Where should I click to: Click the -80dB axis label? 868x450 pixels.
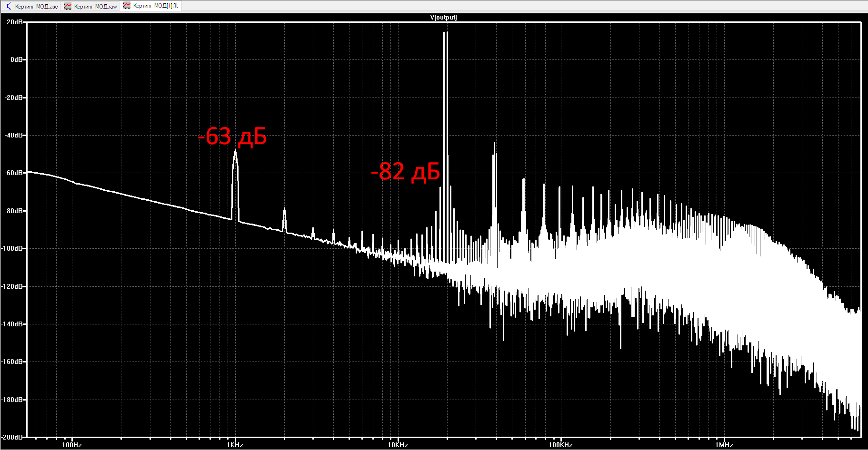(x=14, y=211)
